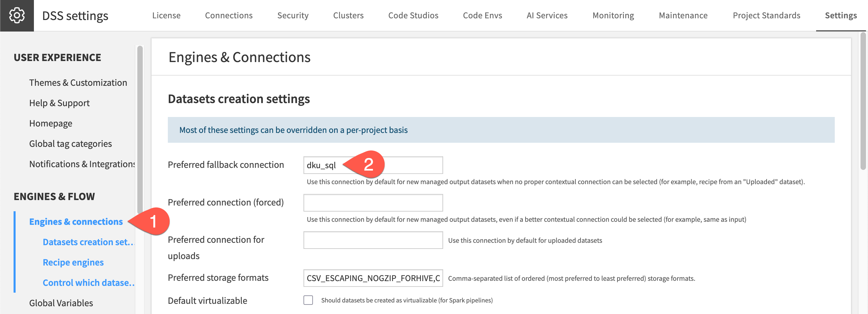Click the DSS settings page title
This screenshot has width=868, height=314.
click(x=75, y=16)
